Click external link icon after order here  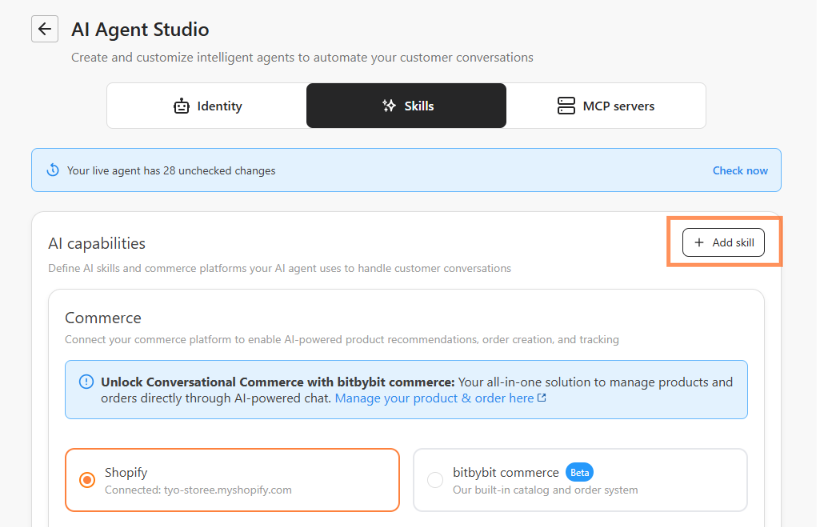pos(542,398)
